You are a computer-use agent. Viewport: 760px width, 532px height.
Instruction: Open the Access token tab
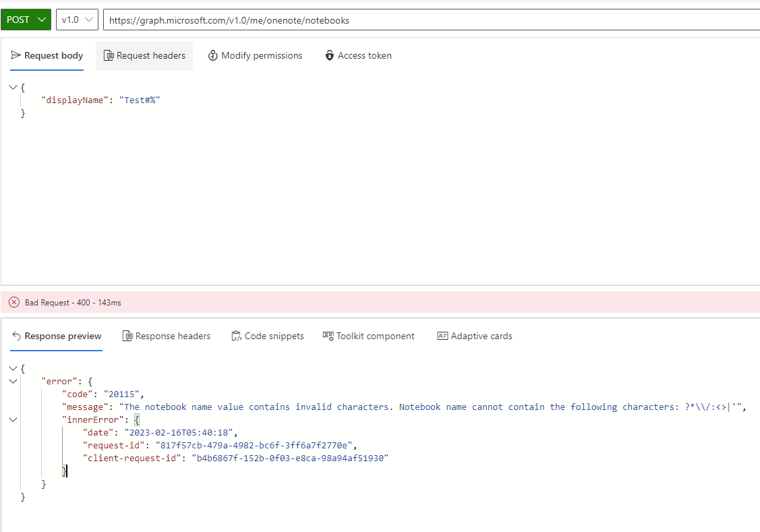358,55
